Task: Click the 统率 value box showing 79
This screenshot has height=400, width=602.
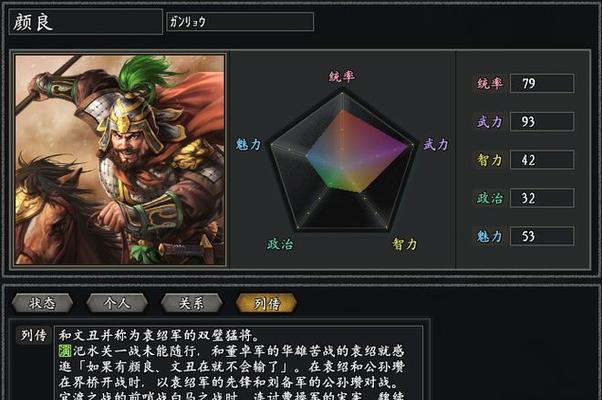Action: (x=542, y=83)
